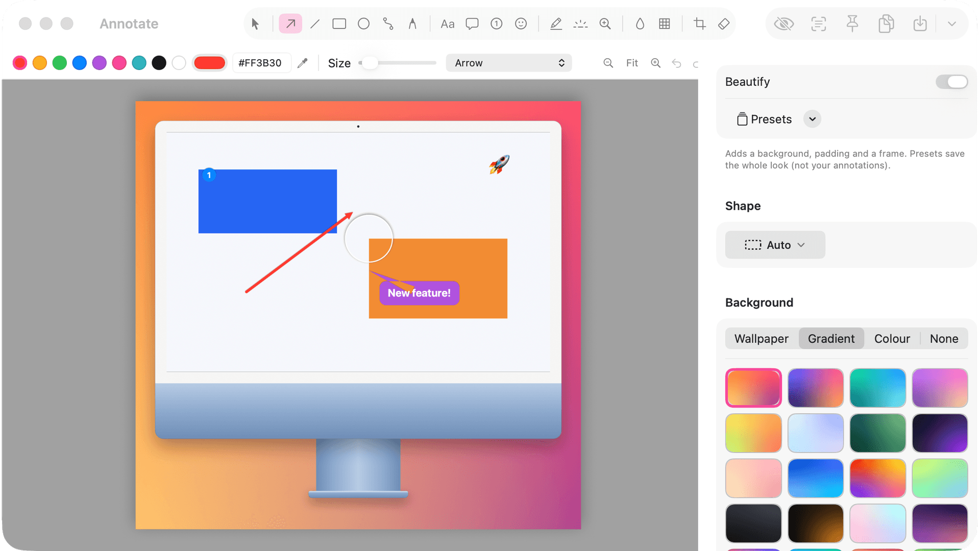Image resolution: width=980 pixels, height=551 pixels.
Task: Select the spotlight tool icon
Action: click(x=580, y=24)
